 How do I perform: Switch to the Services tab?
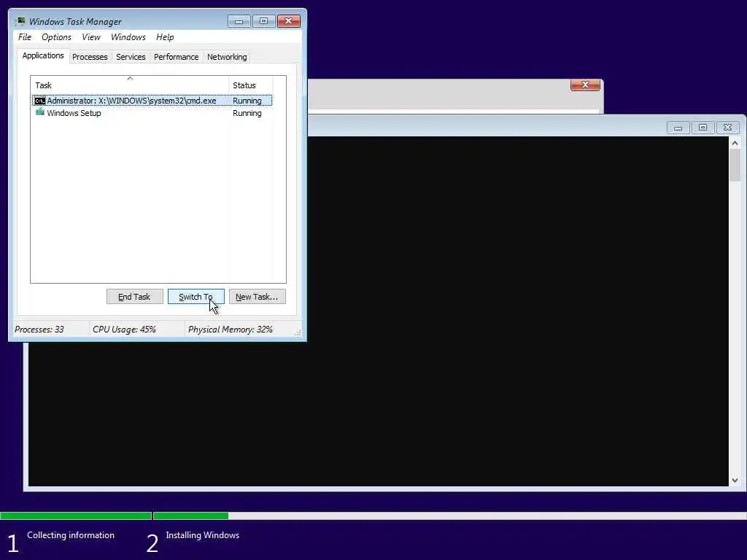[x=131, y=57]
